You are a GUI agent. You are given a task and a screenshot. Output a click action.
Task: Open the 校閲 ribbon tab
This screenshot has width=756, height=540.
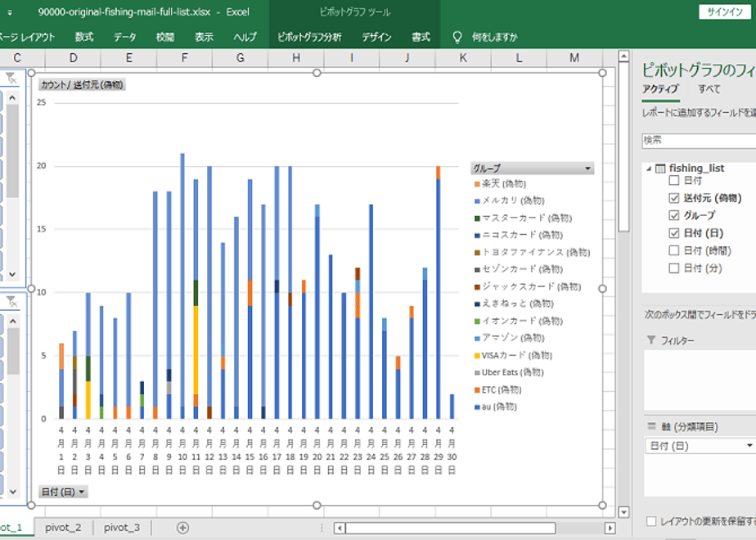(x=165, y=37)
